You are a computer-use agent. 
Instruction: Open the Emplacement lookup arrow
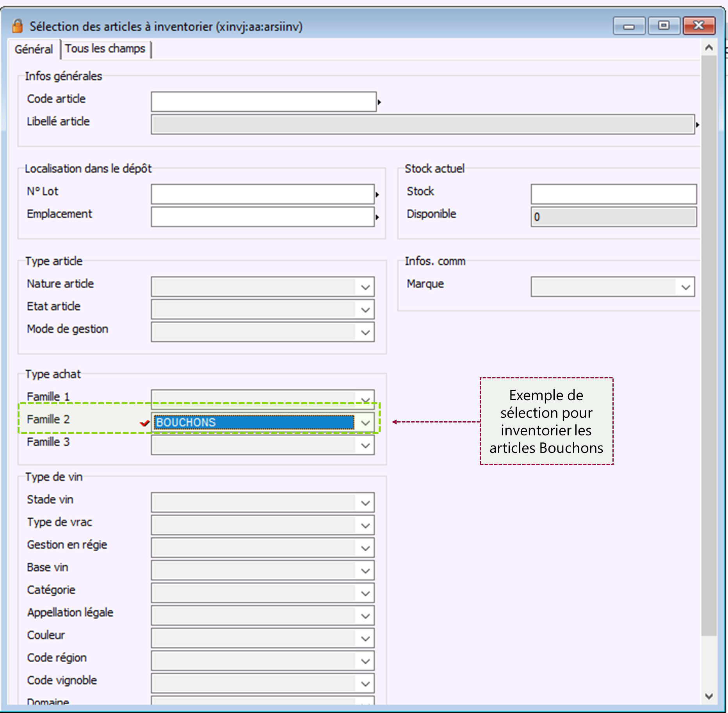point(377,217)
